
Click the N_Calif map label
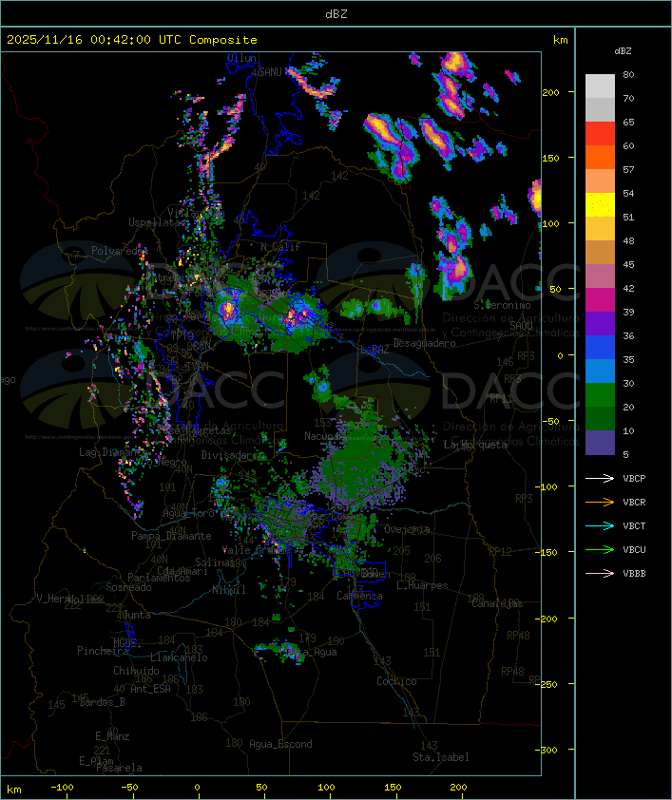pyautogui.click(x=280, y=247)
